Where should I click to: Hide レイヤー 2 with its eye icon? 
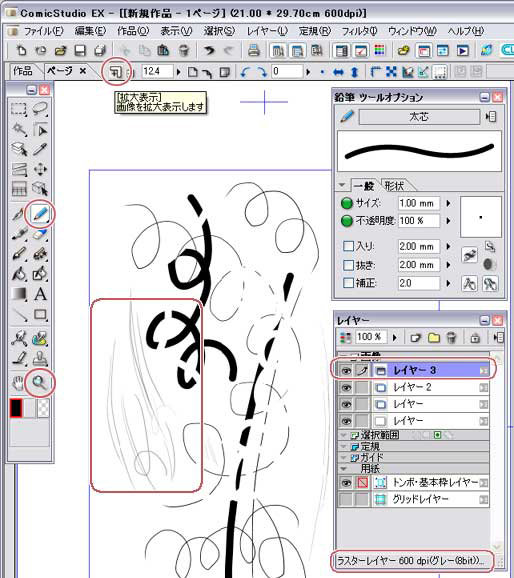tap(345, 387)
